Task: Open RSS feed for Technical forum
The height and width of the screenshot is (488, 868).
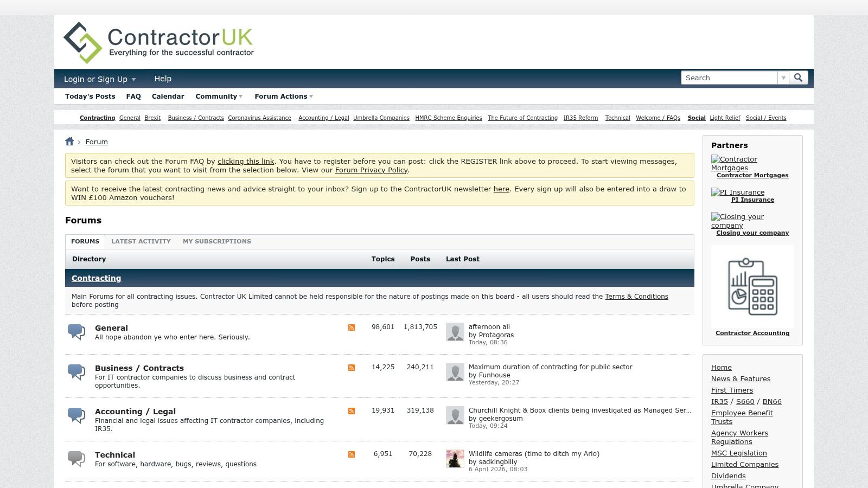Action: (352, 454)
